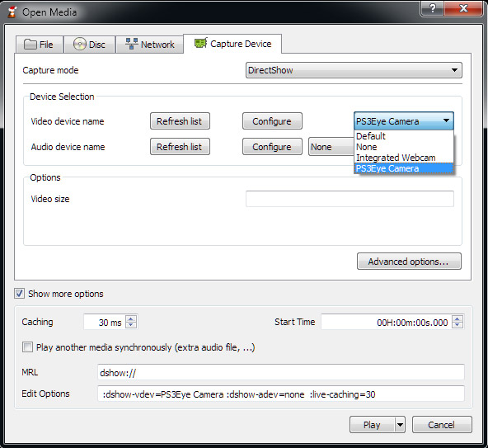Click the Cancel button
This screenshot has height=448, width=488.
coord(442,425)
